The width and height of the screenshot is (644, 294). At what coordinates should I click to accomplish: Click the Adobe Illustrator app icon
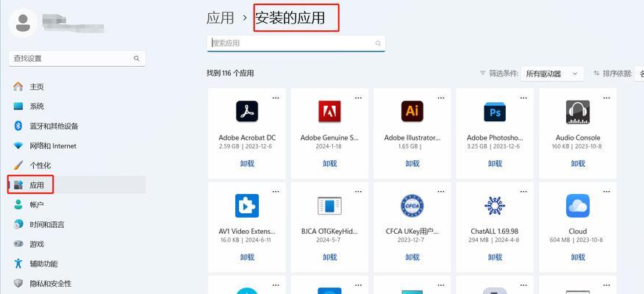(x=412, y=111)
